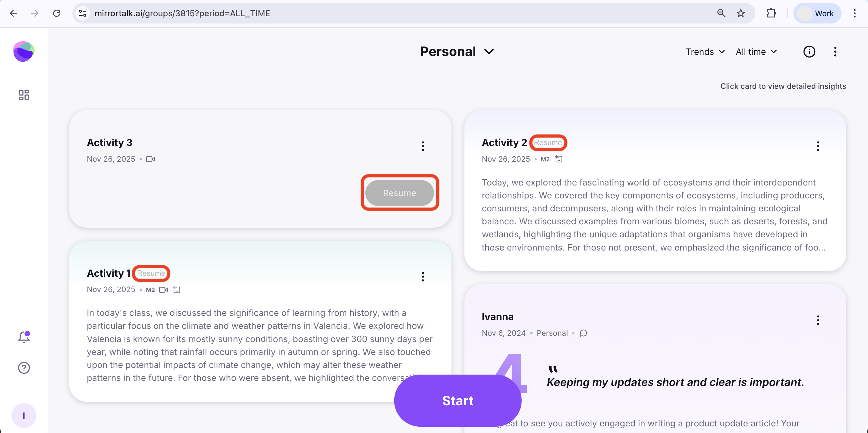Open page options three-dot menu
868x433 pixels.
tap(835, 51)
